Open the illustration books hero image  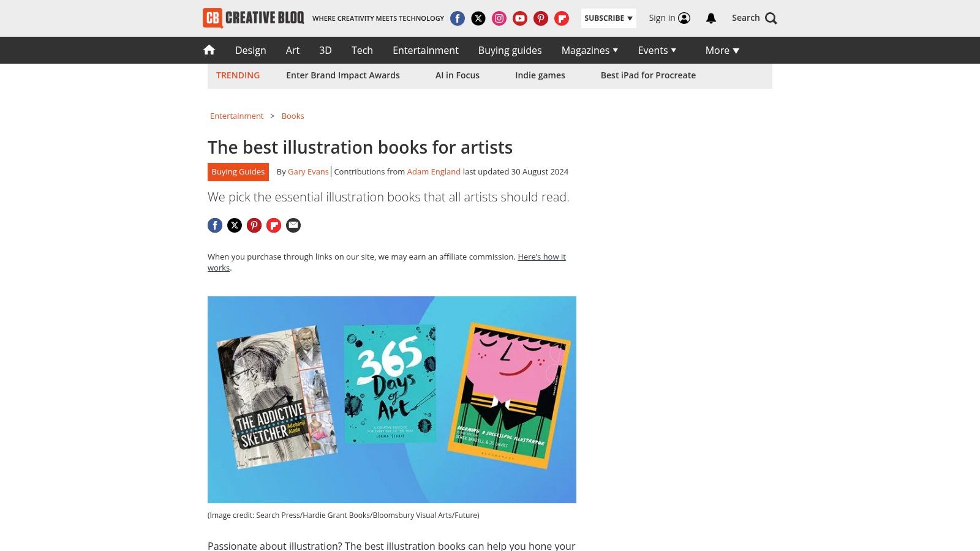click(x=392, y=400)
